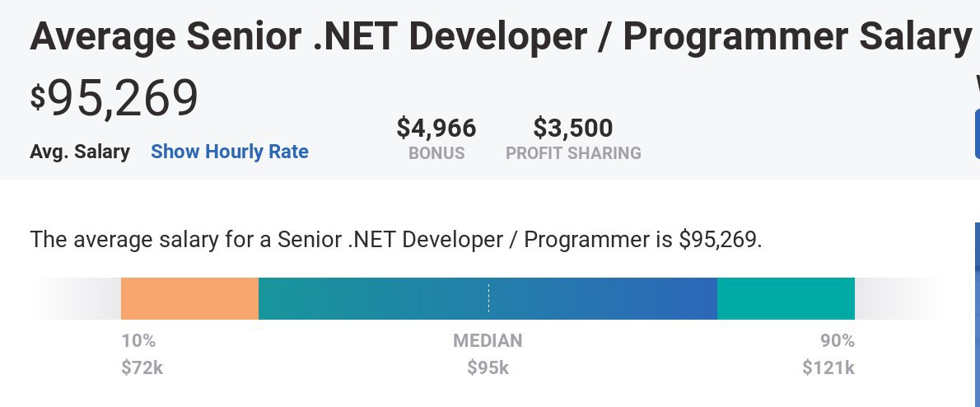Click the blue gradient middle salary segment
This screenshot has width=980, height=407.
[488, 299]
